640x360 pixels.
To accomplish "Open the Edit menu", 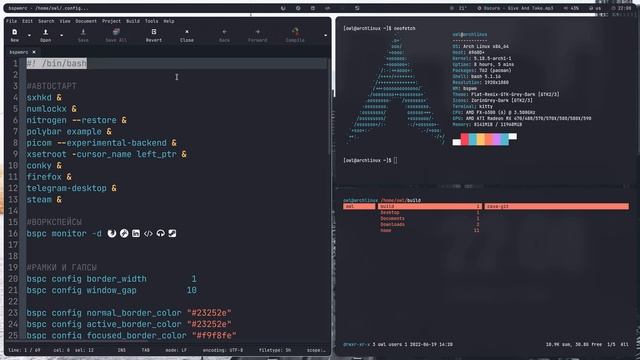I will pos(27,21).
